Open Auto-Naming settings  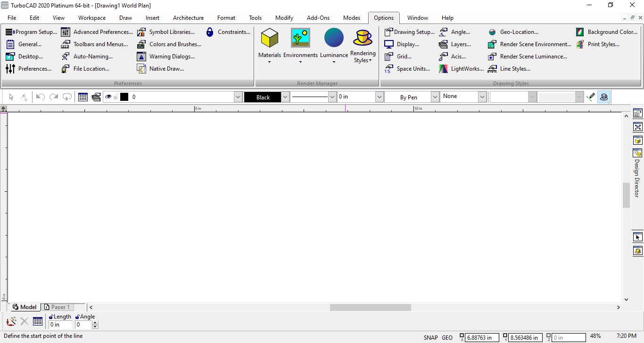click(87, 57)
